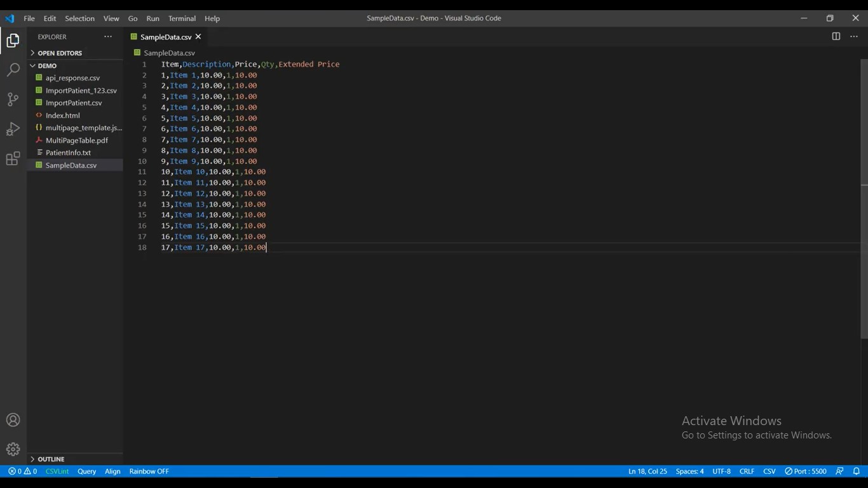Open the File menu
868x488 pixels.
pyautogui.click(x=29, y=18)
